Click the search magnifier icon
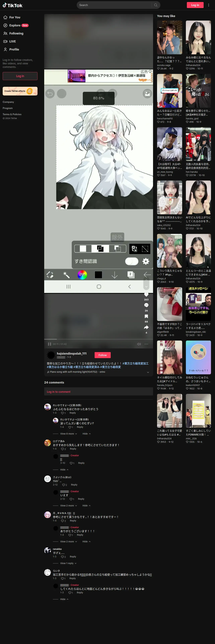Image resolution: width=215 pixels, height=644 pixels. pos(156,5)
